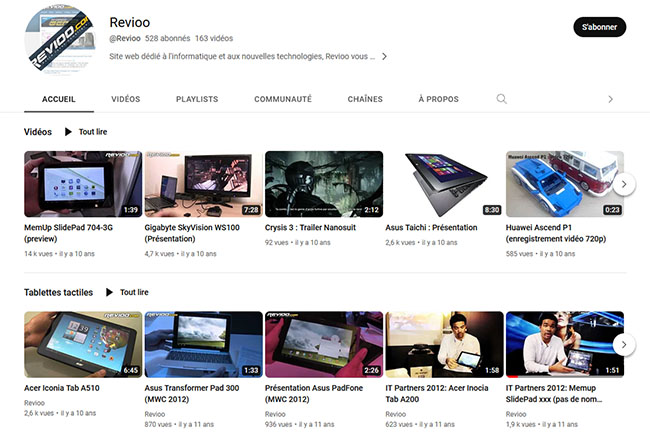Click the title MemUp SlidePad 704-3G (preview)
Screen dimensions: 650x442
tap(68, 233)
